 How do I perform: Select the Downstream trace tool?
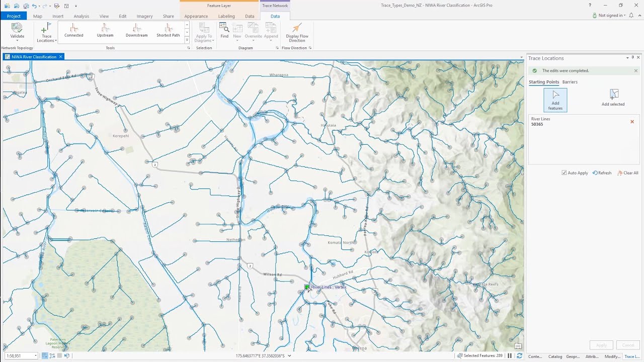pyautogui.click(x=136, y=31)
